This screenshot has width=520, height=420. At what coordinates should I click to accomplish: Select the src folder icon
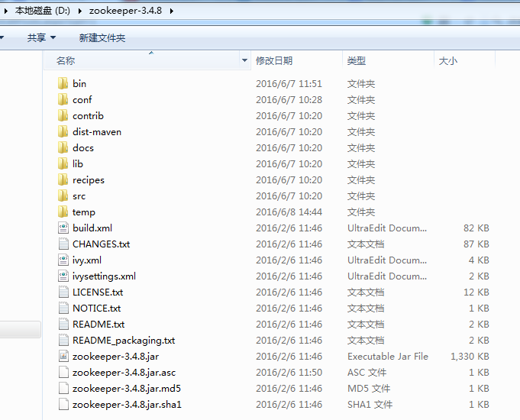(63, 195)
